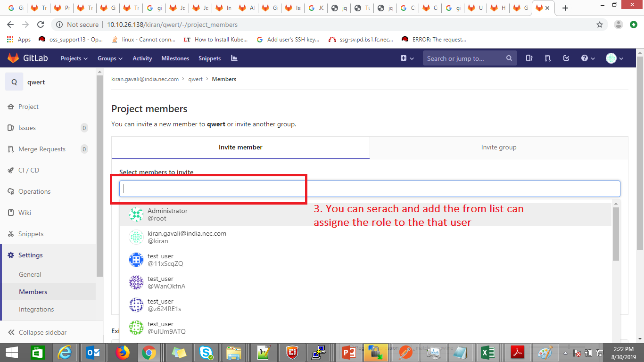Open the GitLab home via fox logo
This screenshot has width=644, height=362.
click(15, 58)
